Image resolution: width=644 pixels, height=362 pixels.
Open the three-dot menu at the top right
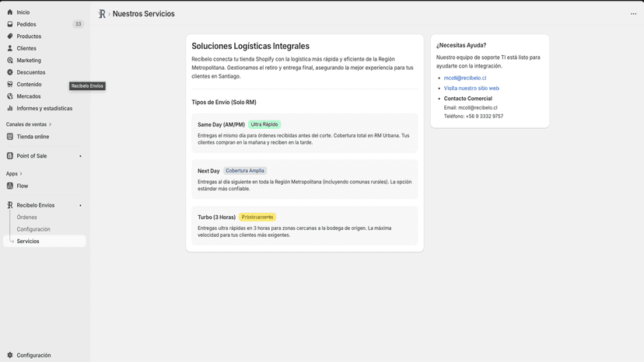coord(633,14)
